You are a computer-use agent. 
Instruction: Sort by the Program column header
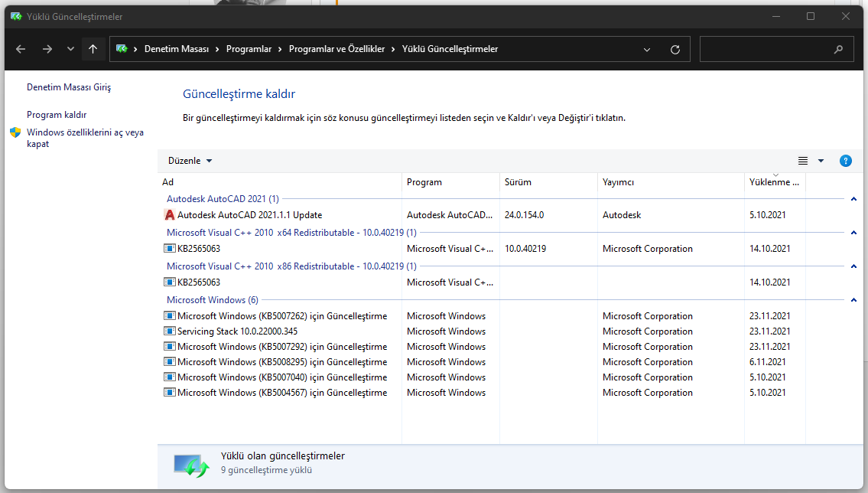coord(450,181)
